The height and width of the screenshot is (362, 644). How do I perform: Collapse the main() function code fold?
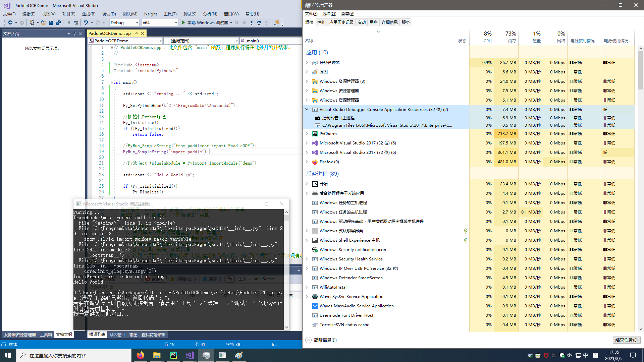click(x=112, y=82)
